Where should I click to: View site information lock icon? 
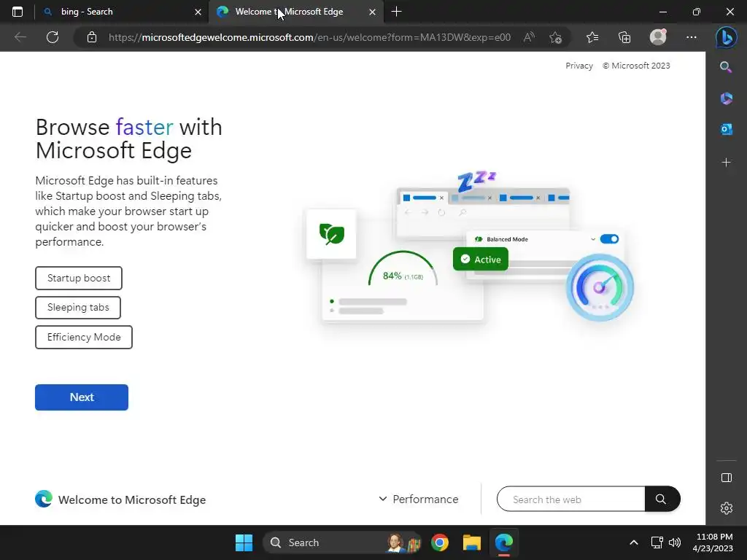[92, 37]
